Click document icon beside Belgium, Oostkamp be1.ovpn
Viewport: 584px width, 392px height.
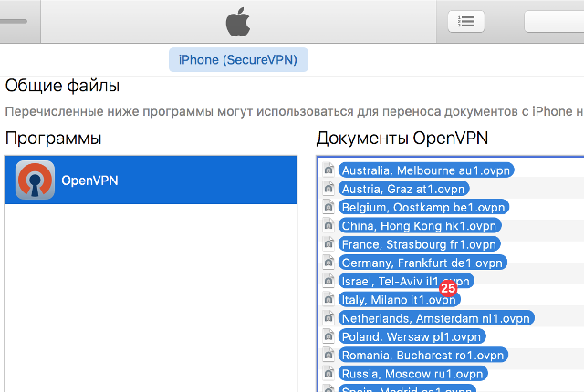tap(328, 206)
